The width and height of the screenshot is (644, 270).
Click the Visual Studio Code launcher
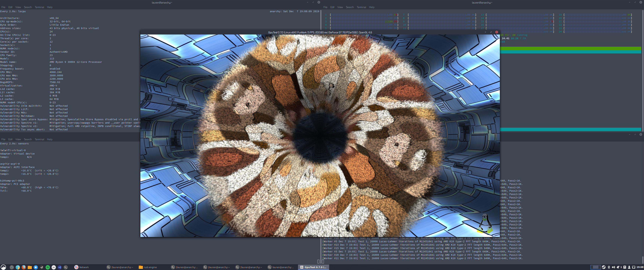pyautogui.click(x=60, y=267)
